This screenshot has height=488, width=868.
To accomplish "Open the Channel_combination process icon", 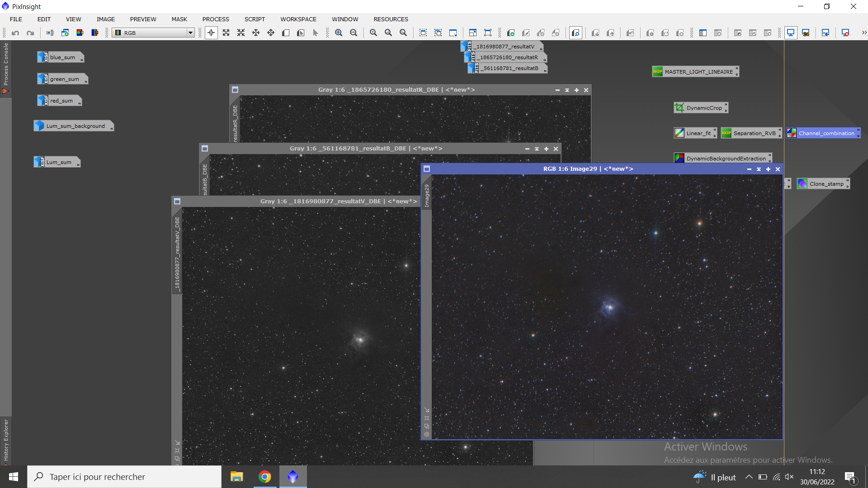I will 826,133.
